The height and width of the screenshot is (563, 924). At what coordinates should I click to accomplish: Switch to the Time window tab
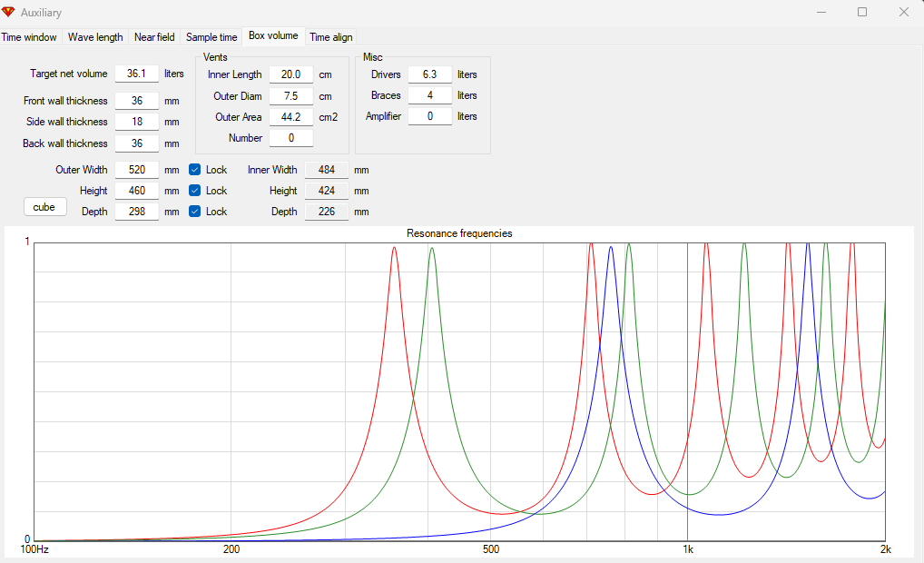(29, 37)
